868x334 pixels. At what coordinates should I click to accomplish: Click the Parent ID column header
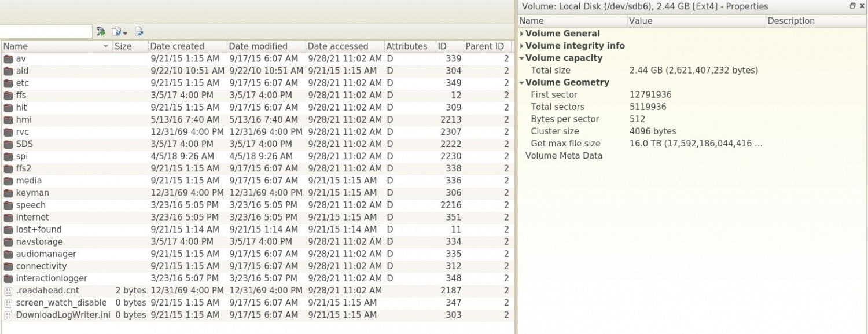(x=487, y=46)
